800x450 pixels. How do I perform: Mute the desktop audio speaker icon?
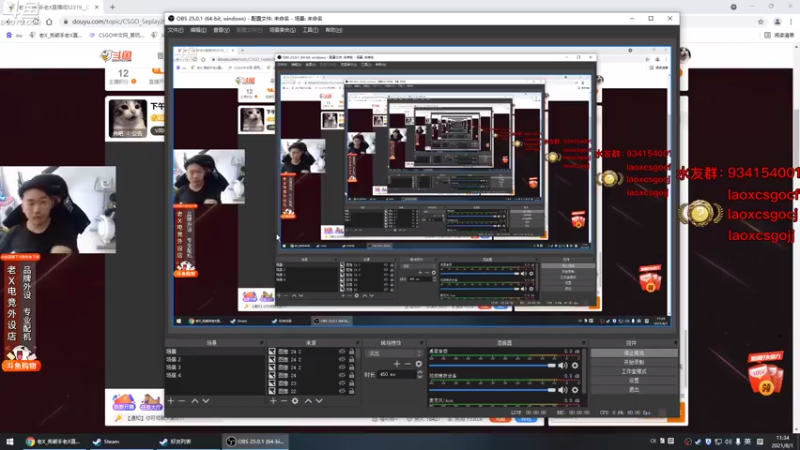pyautogui.click(x=562, y=365)
